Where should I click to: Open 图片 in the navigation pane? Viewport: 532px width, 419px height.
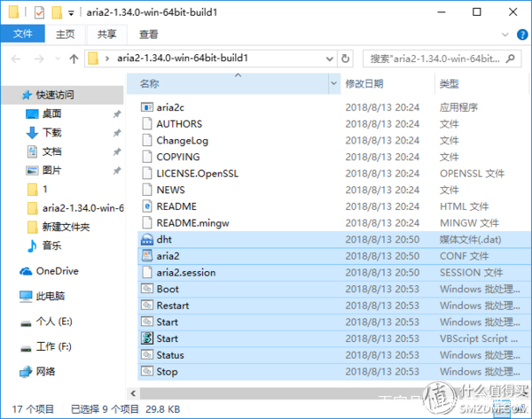tap(51, 170)
